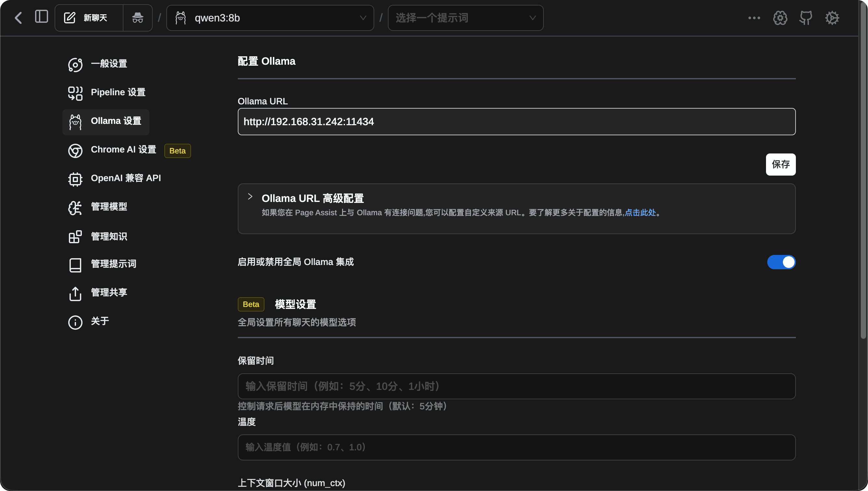Select the 管理共享 share icon
Image resolution: width=868 pixels, height=491 pixels.
tap(75, 293)
